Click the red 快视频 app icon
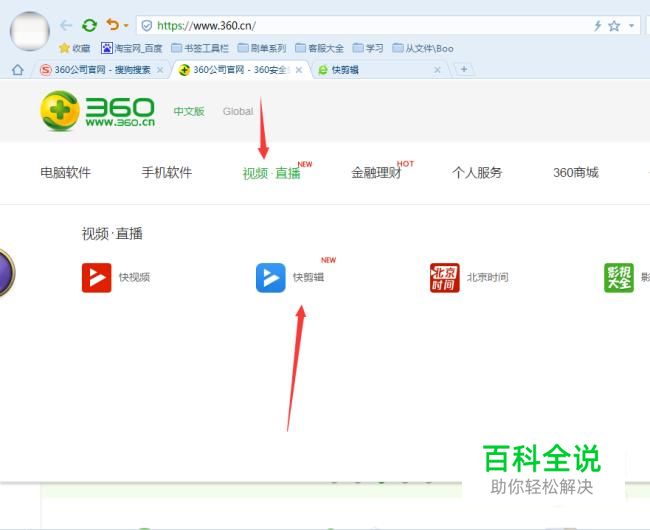650x530 pixels. tap(97, 278)
